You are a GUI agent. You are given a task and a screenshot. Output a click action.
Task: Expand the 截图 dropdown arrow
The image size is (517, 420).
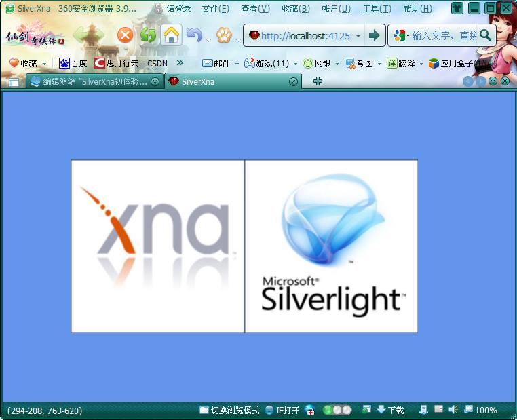point(379,64)
